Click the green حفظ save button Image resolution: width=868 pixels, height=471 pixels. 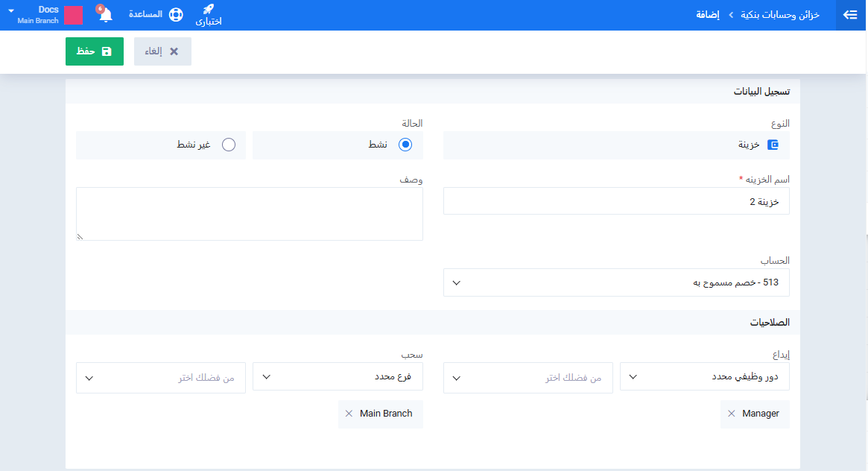click(x=95, y=51)
